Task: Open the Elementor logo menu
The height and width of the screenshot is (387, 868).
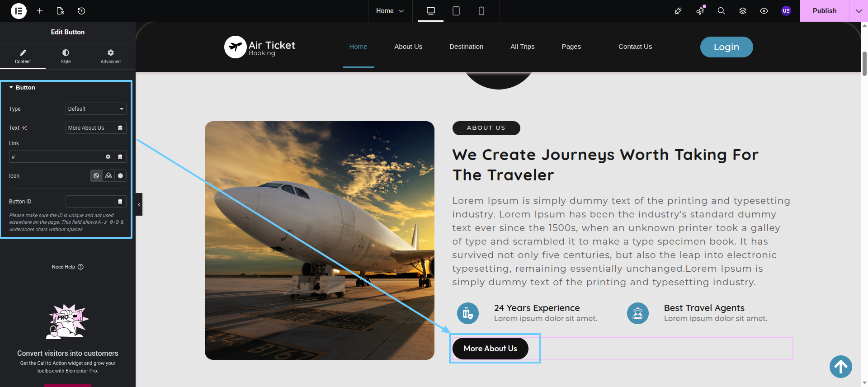Action: pyautogui.click(x=19, y=11)
